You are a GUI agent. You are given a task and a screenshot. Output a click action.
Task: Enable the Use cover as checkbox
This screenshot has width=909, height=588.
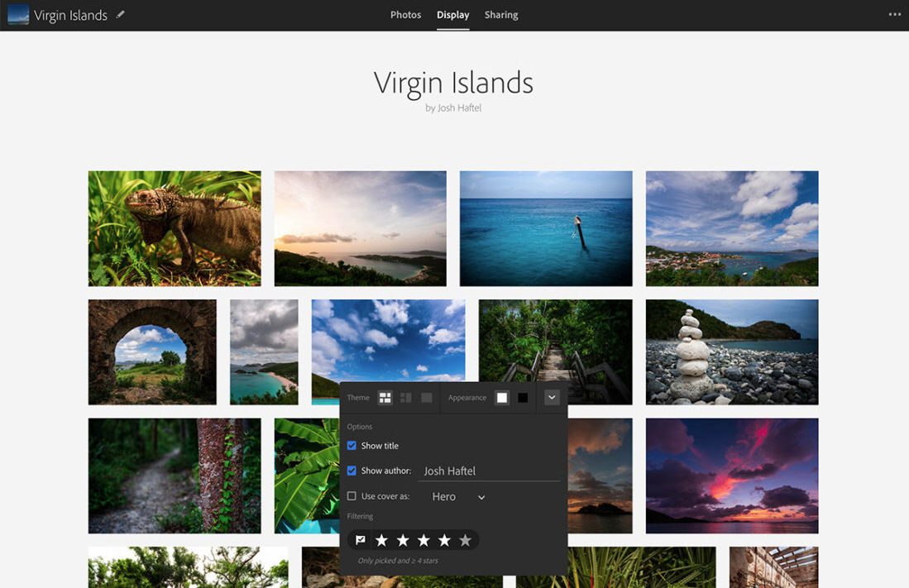click(352, 496)
